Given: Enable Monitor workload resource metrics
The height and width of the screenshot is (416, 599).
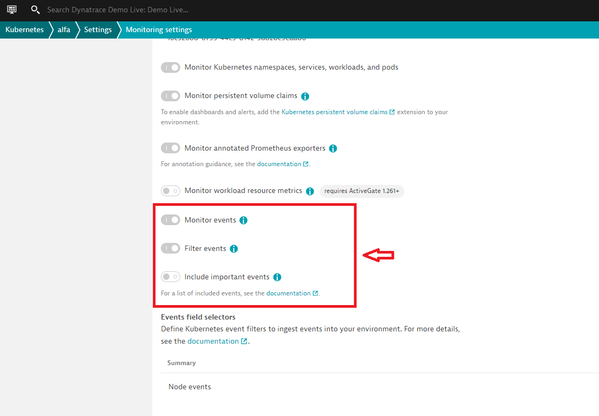Looking at the screenshot, I should point(170,191).
